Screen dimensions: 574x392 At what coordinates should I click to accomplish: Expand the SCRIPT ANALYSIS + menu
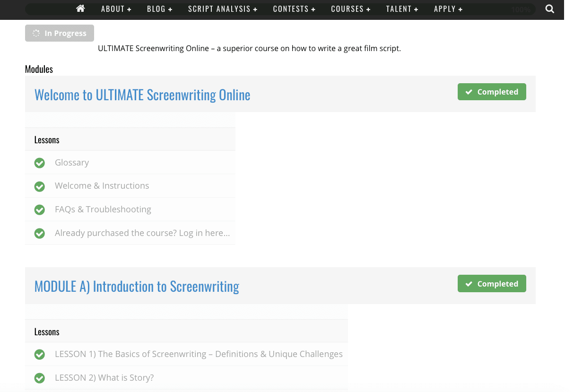pyautogui.click(x=223, y=9)
